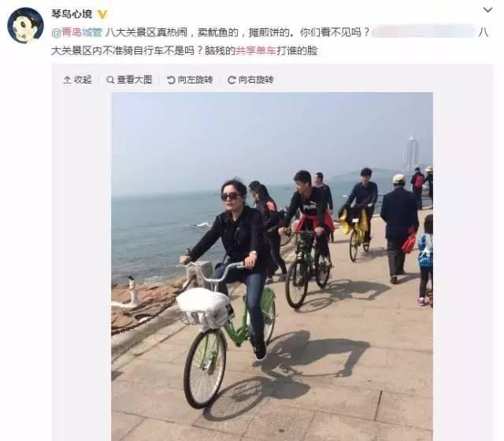Open 查看大图 to view full image
Viewport: 504px width, 441px height.
pyautogui.click(x=129, y=80)
